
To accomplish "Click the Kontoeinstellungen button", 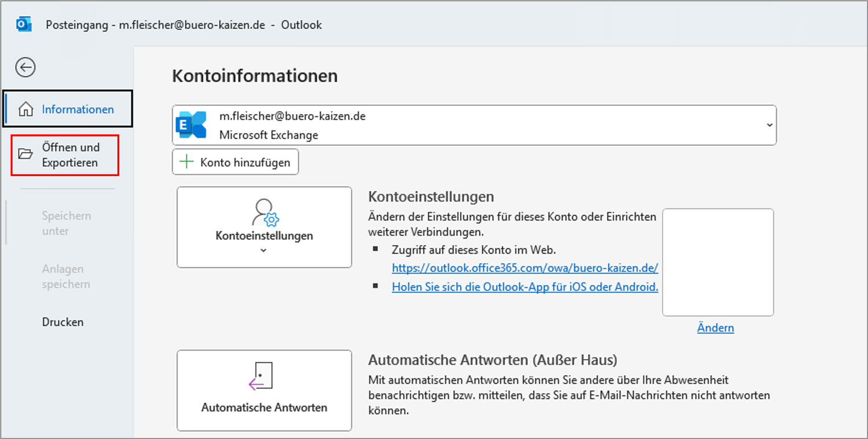I will (263, 227).
